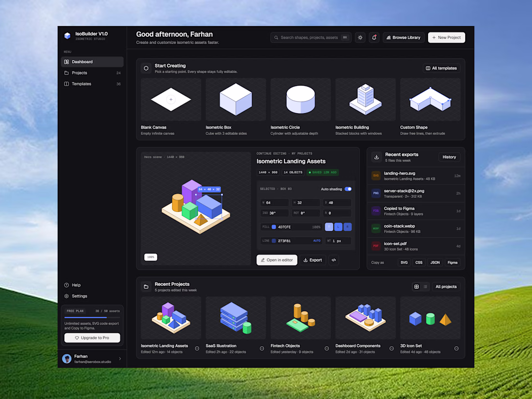Open options icon for Fintech Objects project
532x399 pixels.
pos(327,348)
